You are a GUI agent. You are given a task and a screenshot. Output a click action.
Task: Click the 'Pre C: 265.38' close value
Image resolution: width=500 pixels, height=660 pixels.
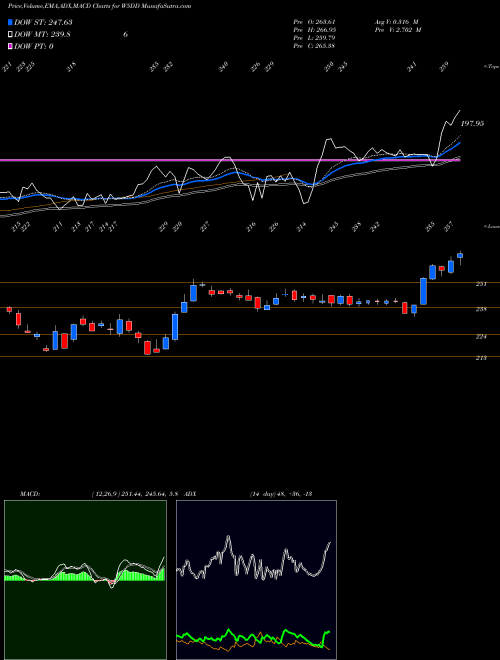[314, 46]
